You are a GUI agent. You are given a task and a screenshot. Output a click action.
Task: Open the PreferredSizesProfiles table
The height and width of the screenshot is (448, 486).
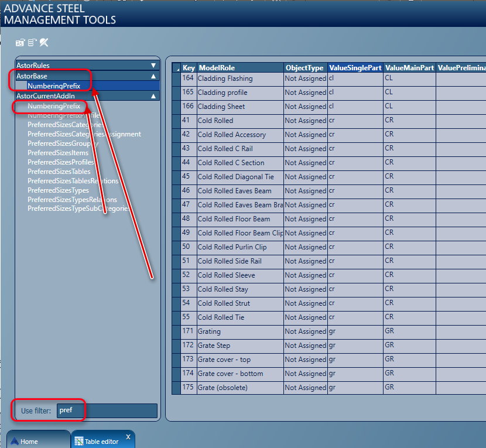pos(59,162)
